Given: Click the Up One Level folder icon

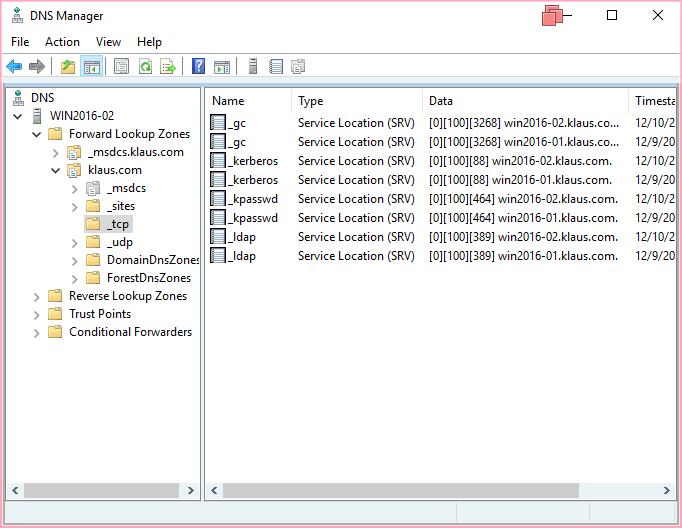Looking at the screenshot, I should [68, 67].
